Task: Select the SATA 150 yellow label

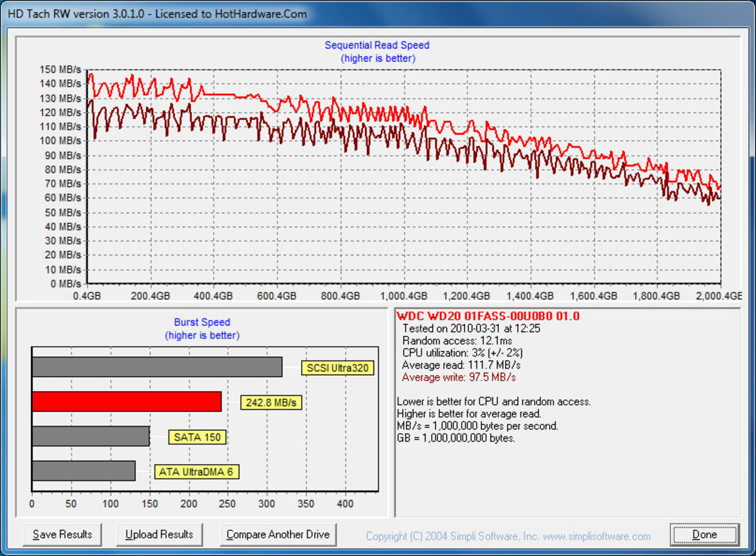Action: (x=197, y=438)
